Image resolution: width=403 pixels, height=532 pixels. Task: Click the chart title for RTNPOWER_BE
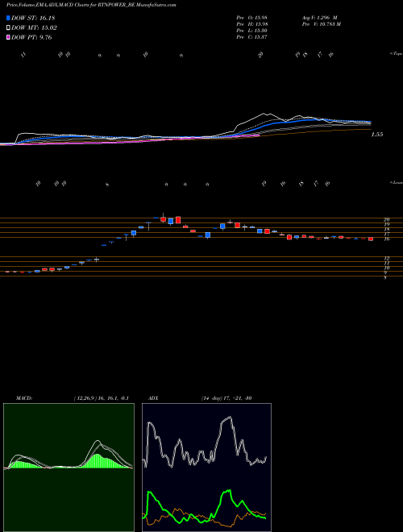[x=91, y=5]
